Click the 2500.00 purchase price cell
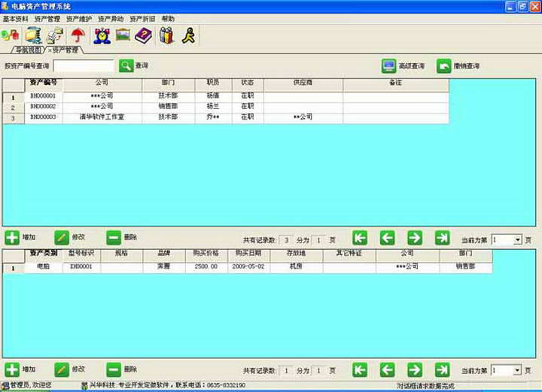The width and height of the screenshot is (542, 392). coord(206,267)
